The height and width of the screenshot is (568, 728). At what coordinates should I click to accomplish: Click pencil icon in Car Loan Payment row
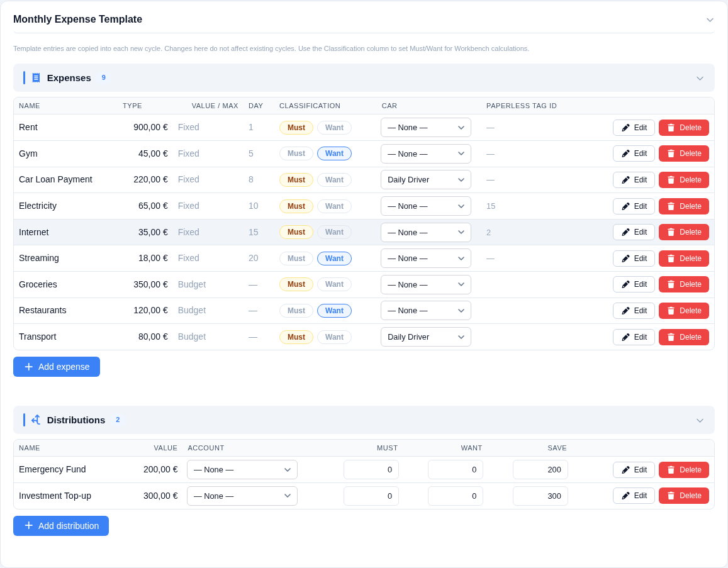point(626,180)
